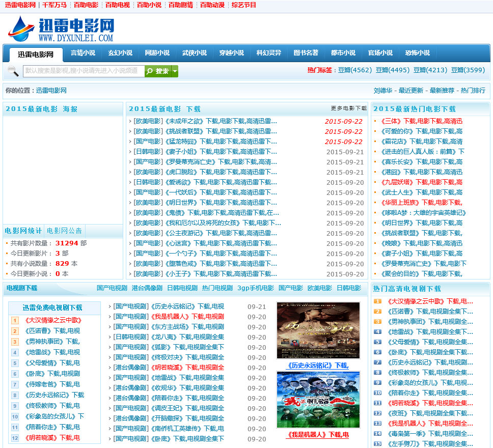Open rank 2 《匹诺曹》 in free TV list
Screen dimensions: 493x448
click(52, 331)
